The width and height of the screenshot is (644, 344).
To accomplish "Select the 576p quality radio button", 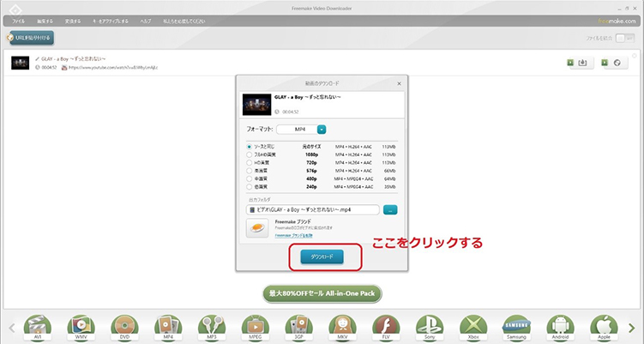I will tap(250, 171).
